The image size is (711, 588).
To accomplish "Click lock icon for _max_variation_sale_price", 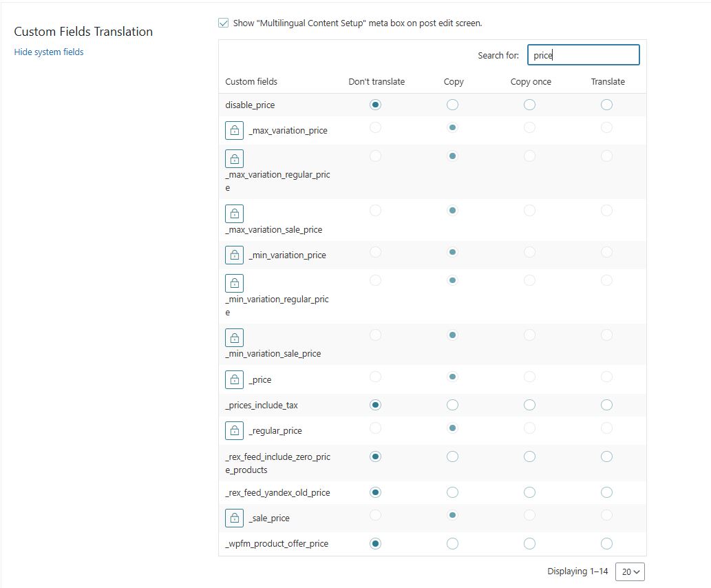I will pyautogui.click(x=235, y=213).
